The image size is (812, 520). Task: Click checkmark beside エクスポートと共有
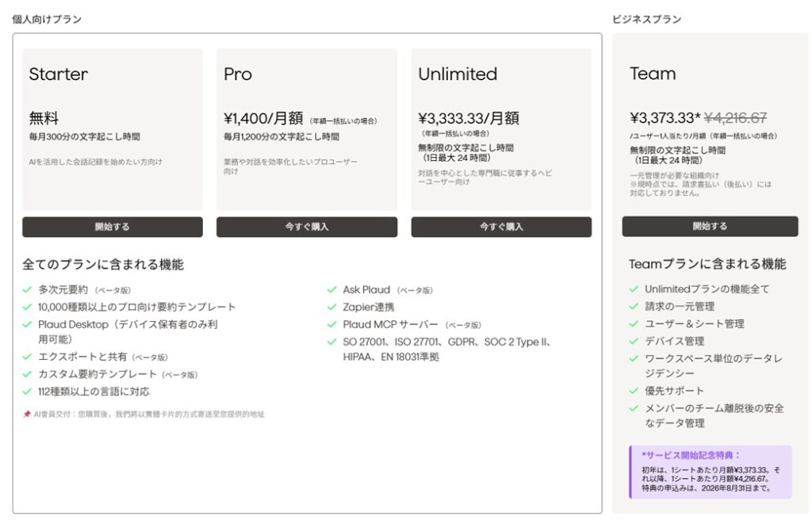point(27,357)
